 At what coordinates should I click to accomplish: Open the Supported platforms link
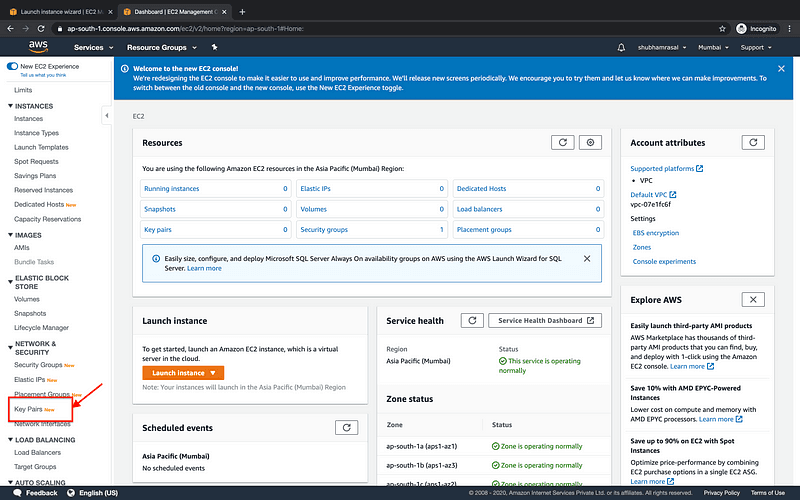[666, 168]
